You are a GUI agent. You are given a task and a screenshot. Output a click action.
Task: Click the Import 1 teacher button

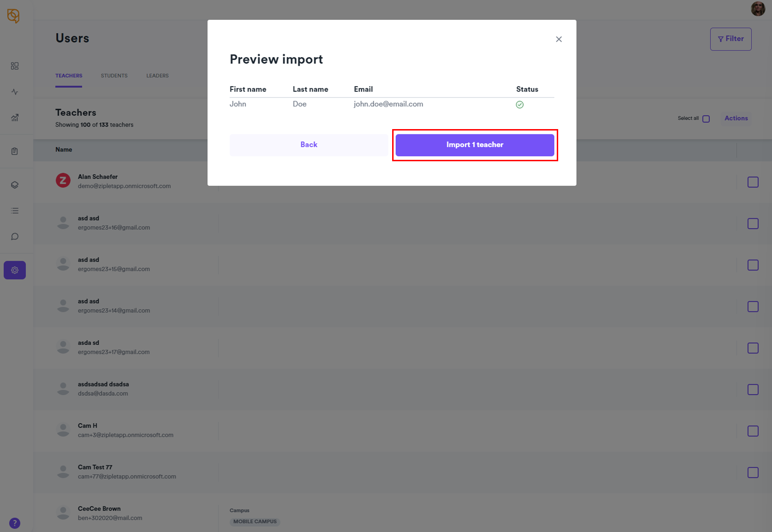474,145
